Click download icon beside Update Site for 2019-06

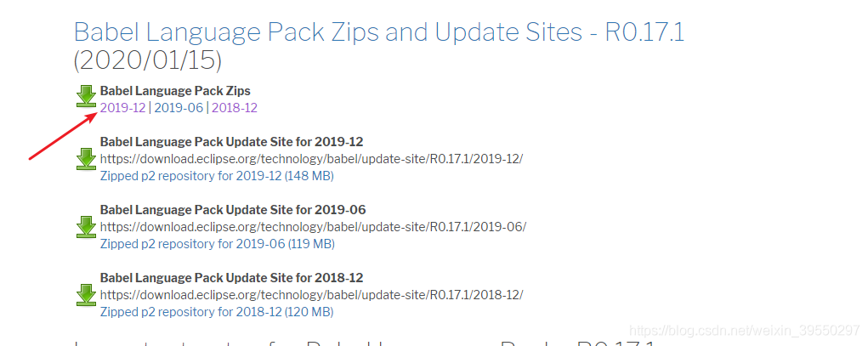86,227
